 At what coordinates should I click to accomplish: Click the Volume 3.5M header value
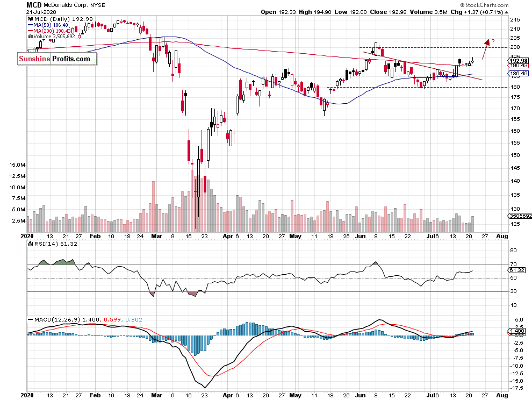pyautogui.click(x=428, y=12)
